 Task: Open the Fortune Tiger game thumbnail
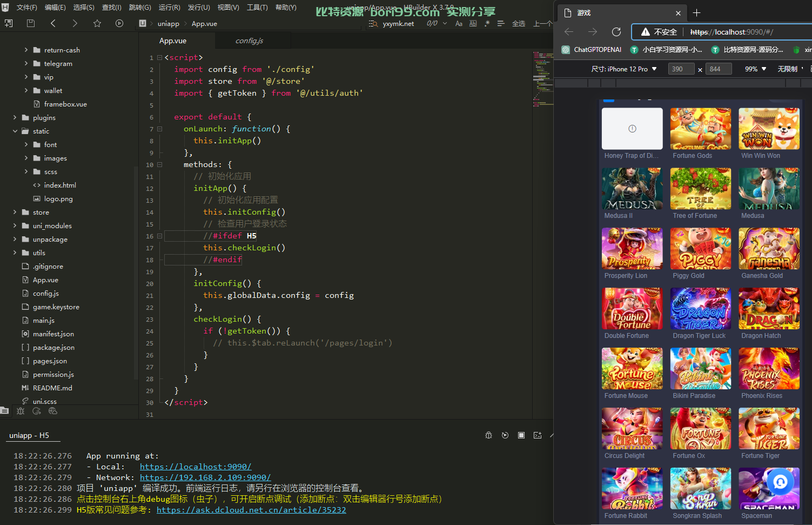769,429
